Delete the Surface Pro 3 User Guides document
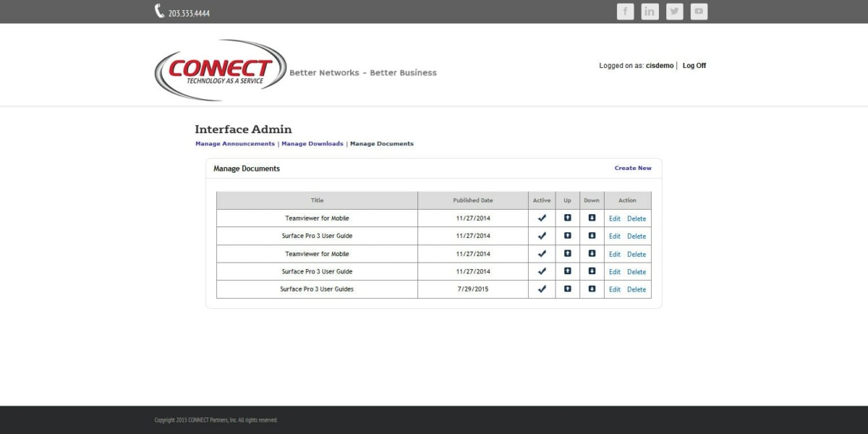The width and height of the screenshot is (868, 434). [x=637, y=289]
